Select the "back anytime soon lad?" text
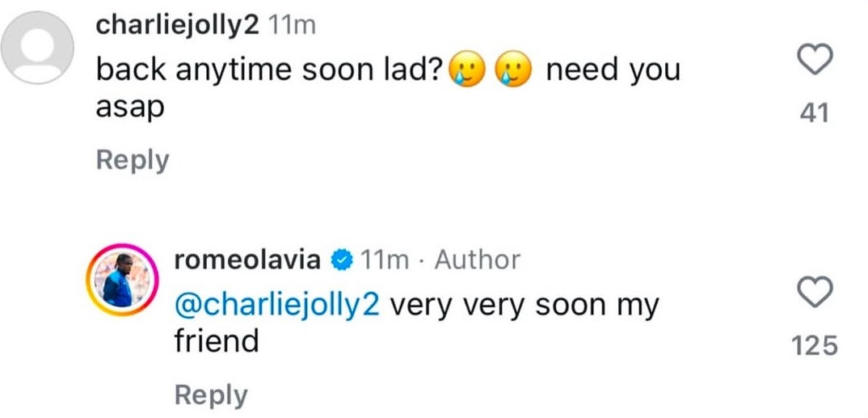The width and height of the screenshot is (868, 418). 268,71
